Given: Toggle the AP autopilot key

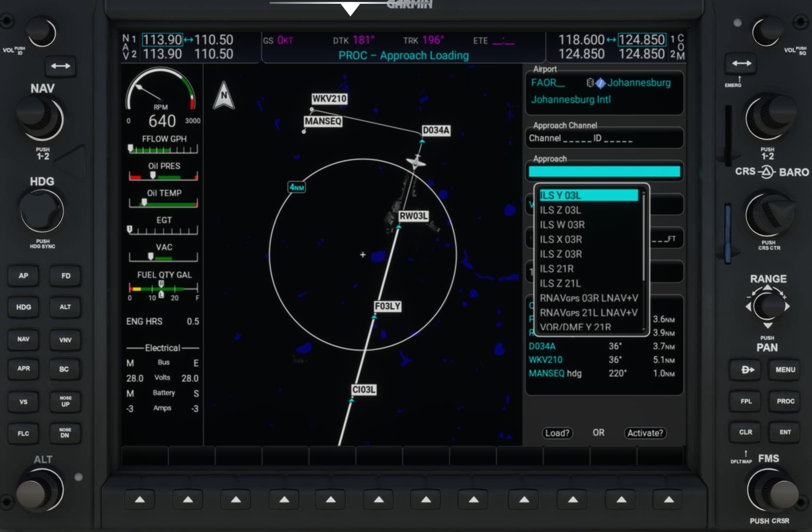Looking at the screenshot, I should [x=23, y=275].
